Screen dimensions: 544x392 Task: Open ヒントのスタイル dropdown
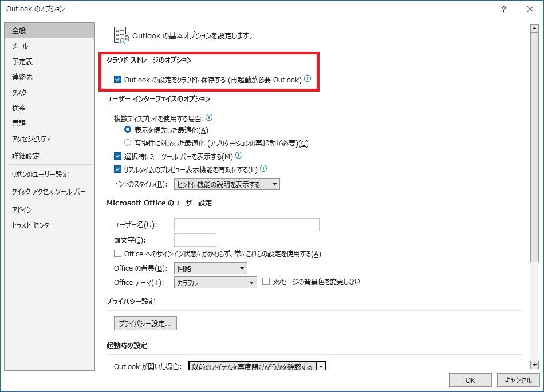(227, 184)
